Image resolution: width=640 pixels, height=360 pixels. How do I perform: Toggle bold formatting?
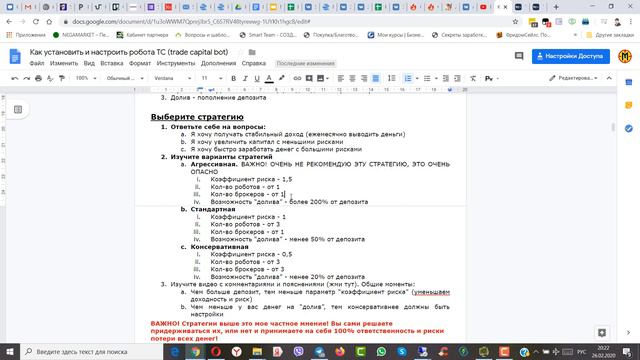point(233,78)
